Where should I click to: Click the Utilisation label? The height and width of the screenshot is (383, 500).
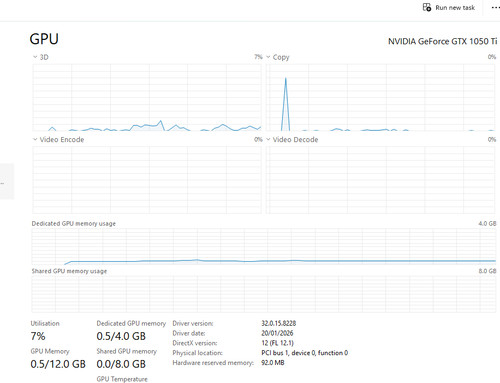tap(45, 323)
